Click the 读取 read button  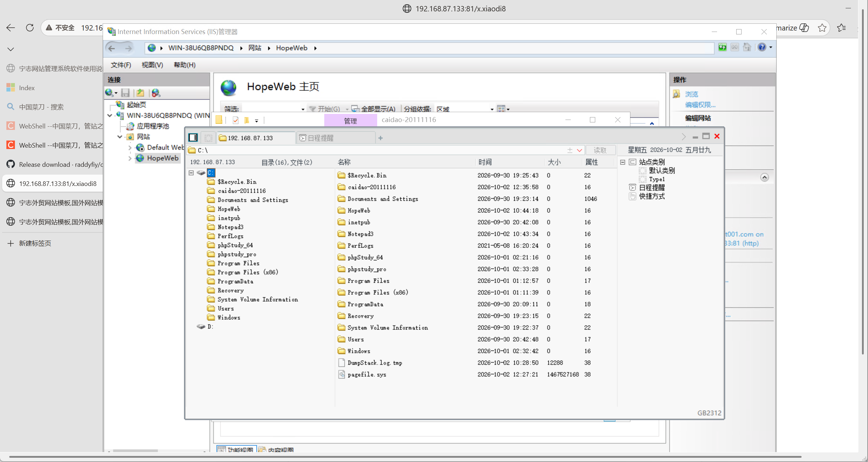pyautogui.click(x=600, y=150)
